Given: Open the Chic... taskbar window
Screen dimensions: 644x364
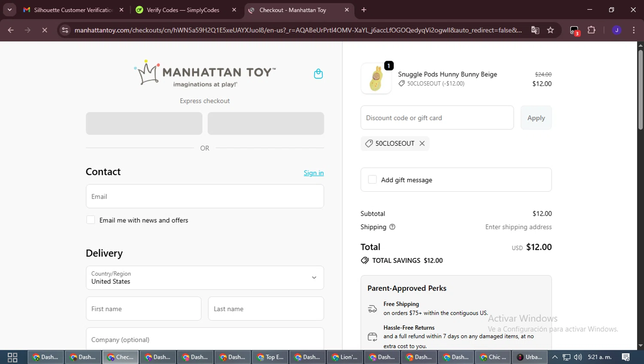Looking at the screenshot, I should [494, 357].
